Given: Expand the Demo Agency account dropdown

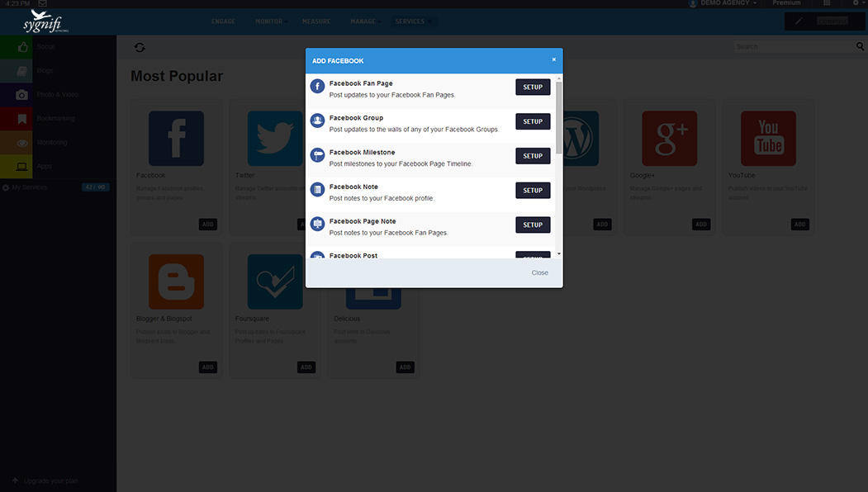Looking at the screenshot, I should [x=723, y=3].
